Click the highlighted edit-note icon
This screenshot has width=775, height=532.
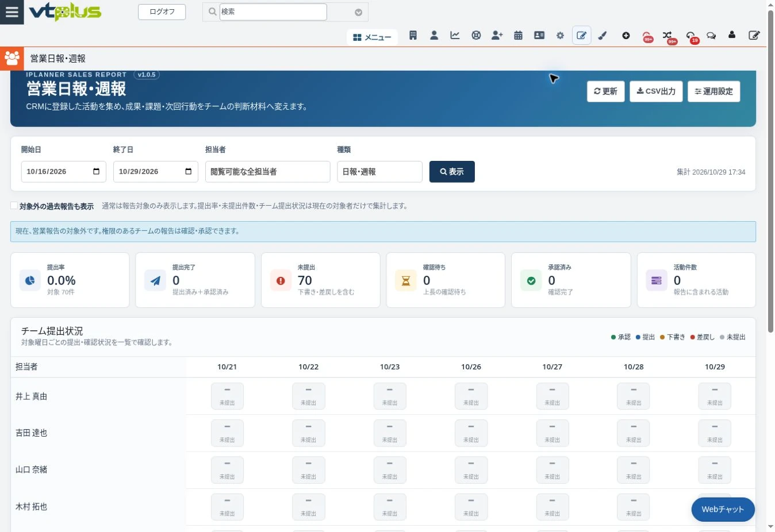(582, 36)
